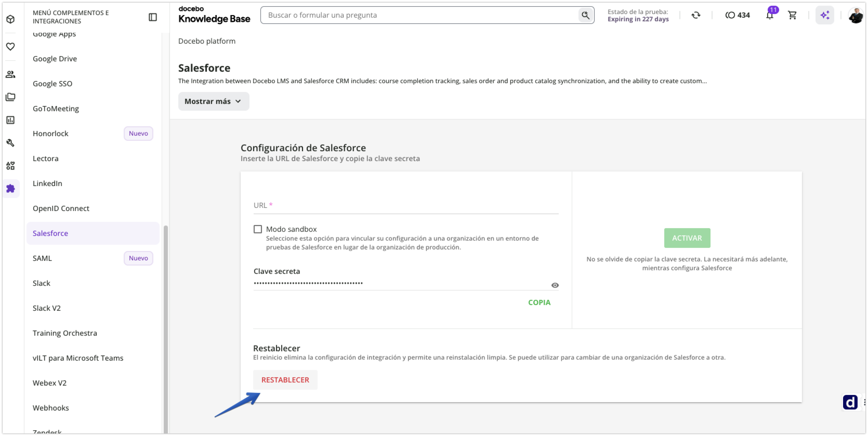Screen dimensions: 868x436
Task: Click the Nuevo badge next to SAML
Action: click(x=138, y=258)
